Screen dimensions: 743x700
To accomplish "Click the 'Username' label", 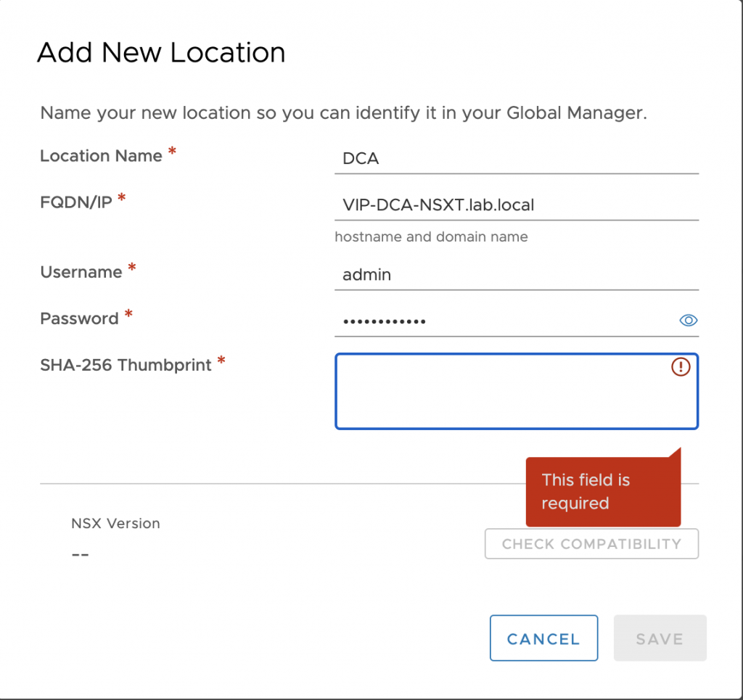I will 81,272.
